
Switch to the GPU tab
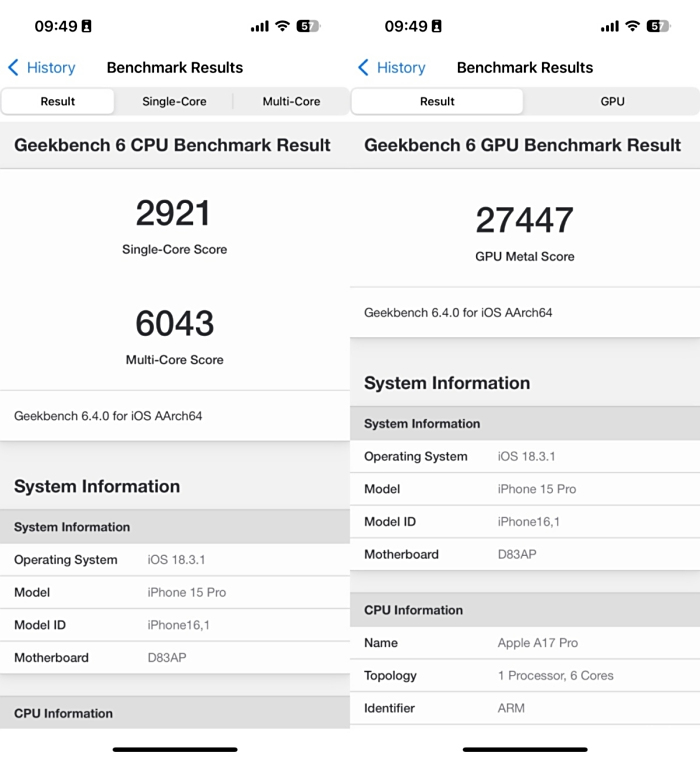612,101
